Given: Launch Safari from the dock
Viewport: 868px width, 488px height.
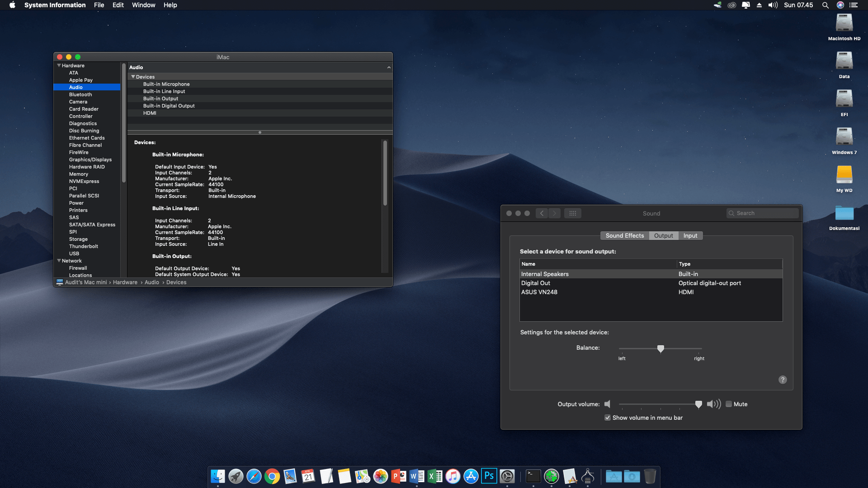Looking at the screenshot, I should [x=254, y=476].
